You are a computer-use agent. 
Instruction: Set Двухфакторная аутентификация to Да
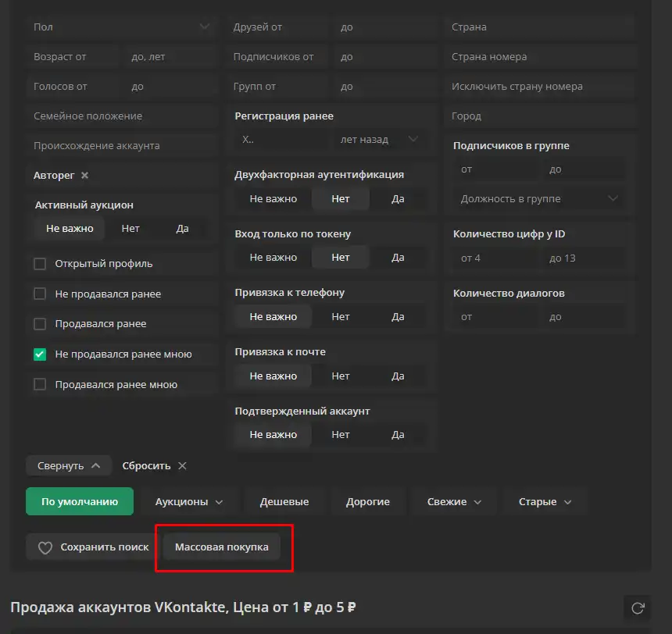pyautogui.click(x=398, y=199)
